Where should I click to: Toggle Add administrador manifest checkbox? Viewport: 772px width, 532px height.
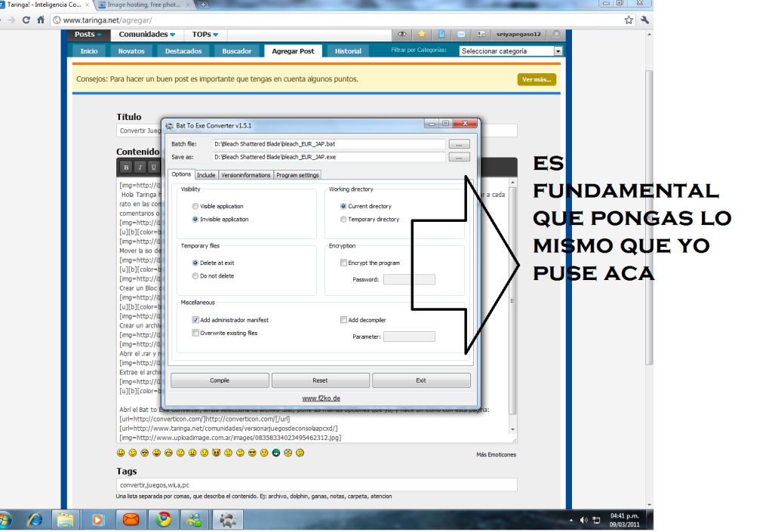(x=195, y=320)
